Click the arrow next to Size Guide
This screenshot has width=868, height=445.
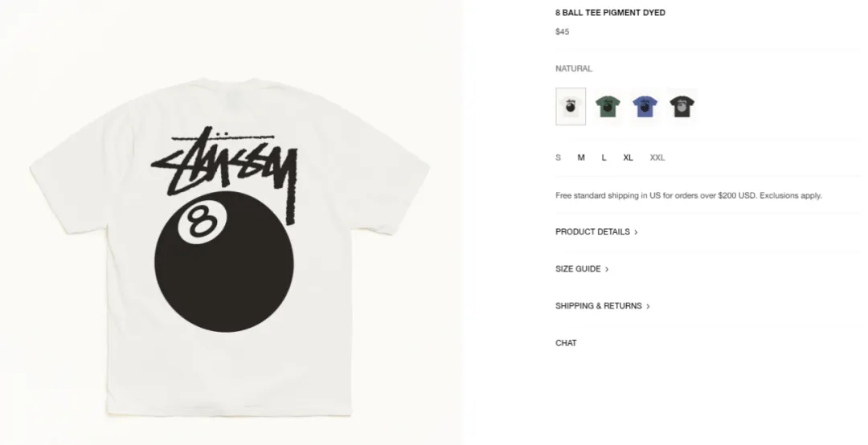pyautogui.click(x=607, y=270)
